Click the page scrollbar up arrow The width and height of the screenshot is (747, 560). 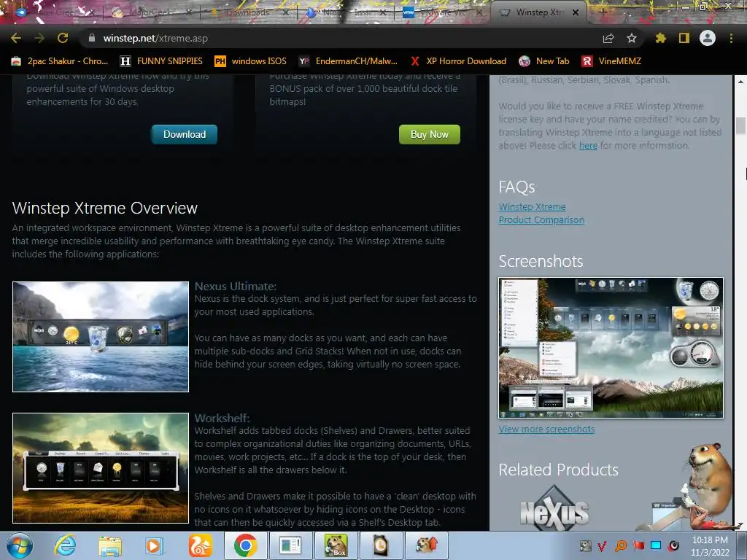point(740,82)
